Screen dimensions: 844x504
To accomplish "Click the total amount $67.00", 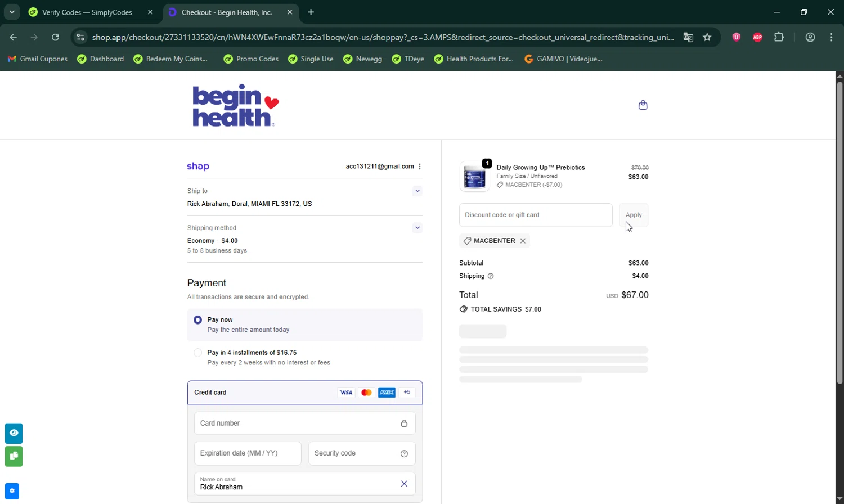I will (x=635, y=295).
